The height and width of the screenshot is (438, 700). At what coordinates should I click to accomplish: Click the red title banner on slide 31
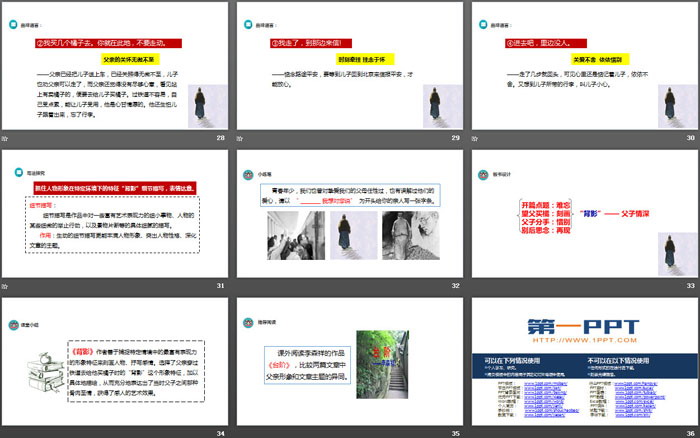tap(115, 188)
